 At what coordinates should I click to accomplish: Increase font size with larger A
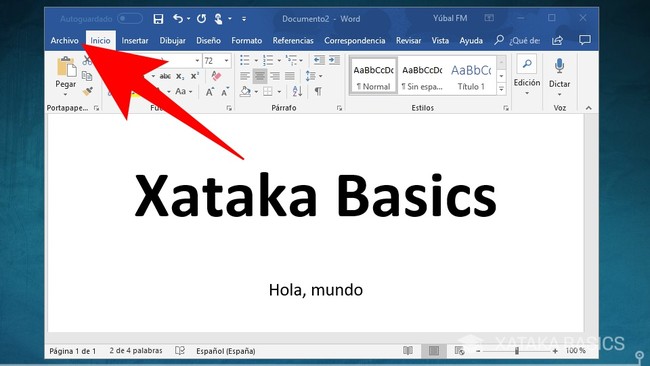click(210, 92)
